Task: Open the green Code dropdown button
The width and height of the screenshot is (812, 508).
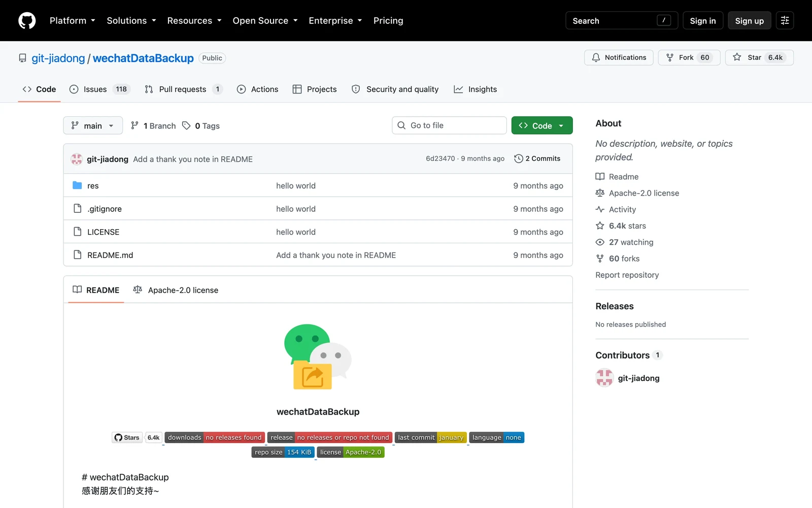Action: pos(542,125)
